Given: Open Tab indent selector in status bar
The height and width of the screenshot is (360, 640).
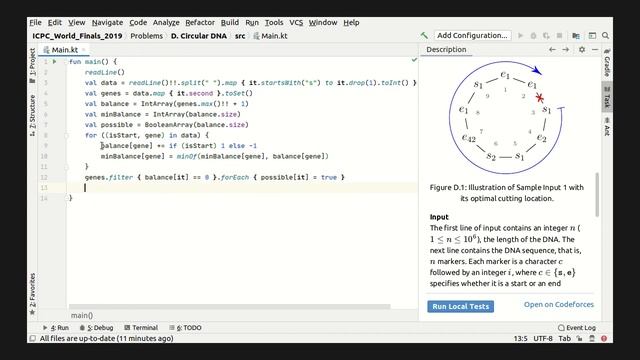Looking at the screenshot, I should point(564,338).
